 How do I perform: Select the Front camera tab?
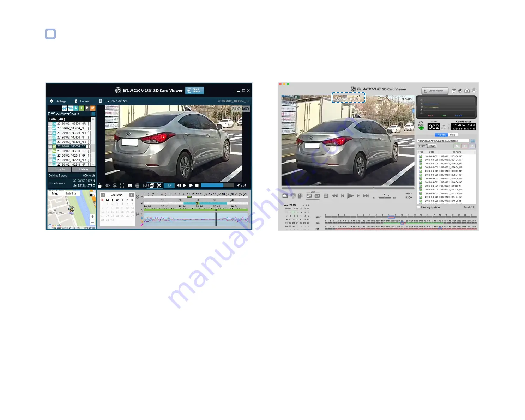coord(422,146)
